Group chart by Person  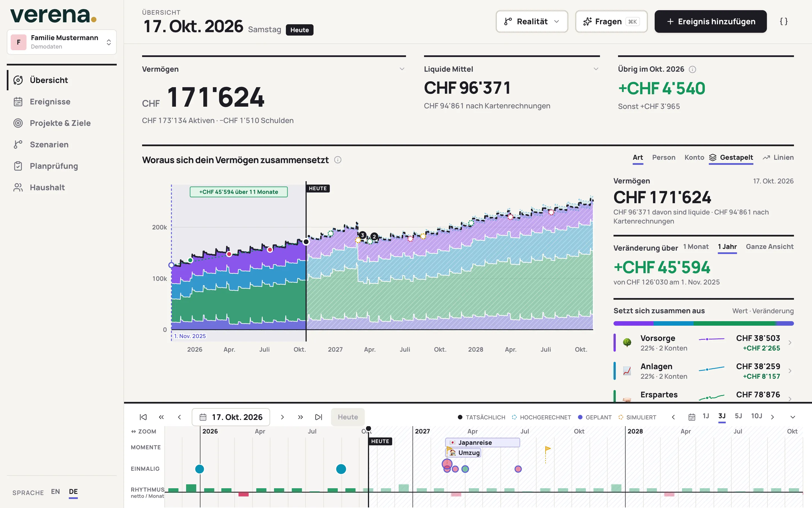(664, 157)
